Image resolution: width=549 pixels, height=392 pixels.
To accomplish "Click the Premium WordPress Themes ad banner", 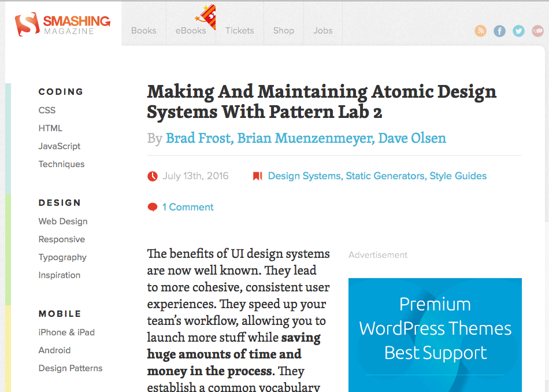I will [x=435, y=335].
